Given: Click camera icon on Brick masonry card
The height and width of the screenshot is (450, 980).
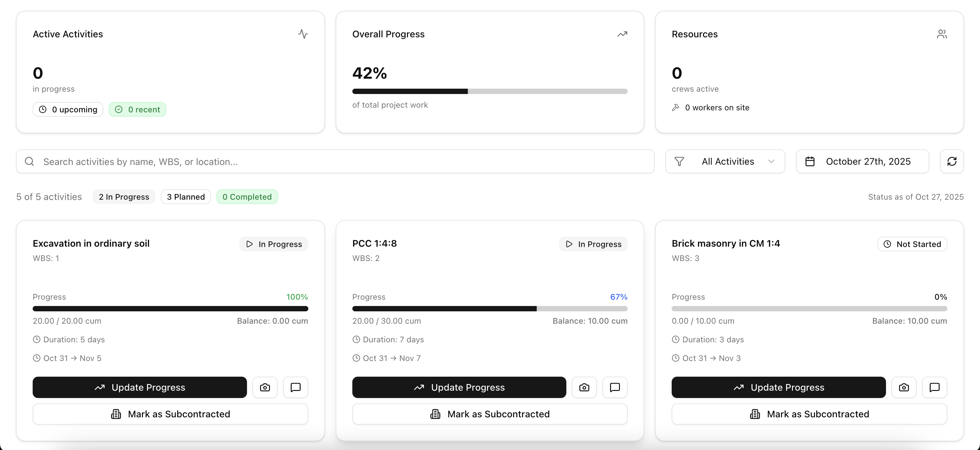Looking at the screenshot, I should coord(904,387).
